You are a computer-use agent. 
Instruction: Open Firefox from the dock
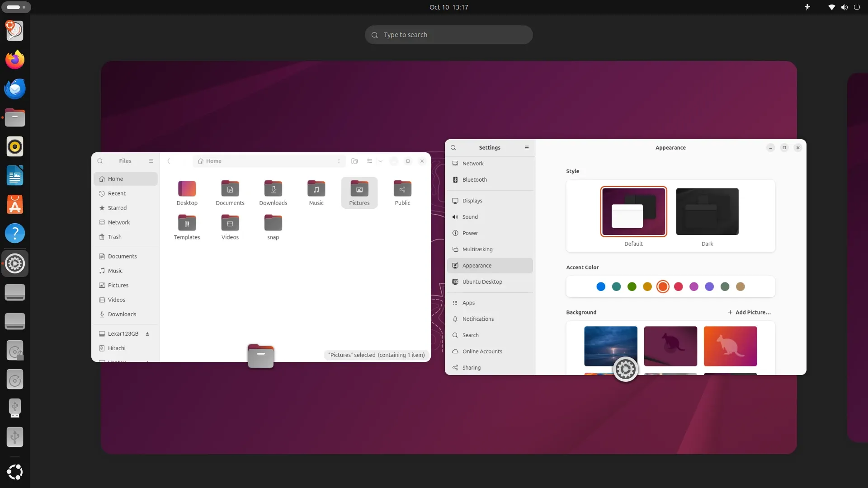(15, 60)
